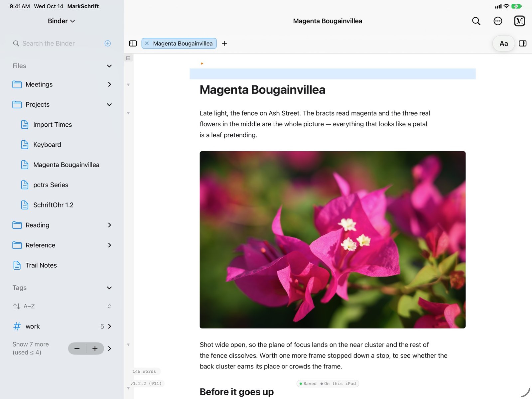The width and height of the screenshot is (532, 399).
Task: Toggle the right inspector panel icon
Action: (522, 44)
